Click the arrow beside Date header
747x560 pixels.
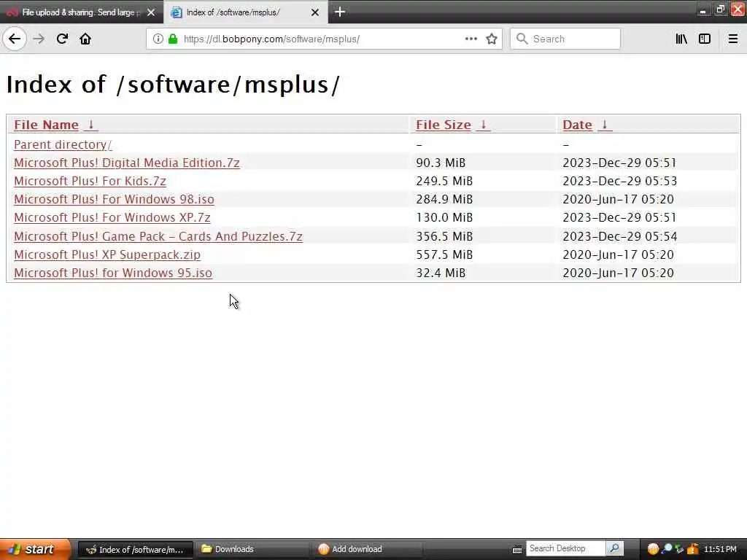(605, 125)
